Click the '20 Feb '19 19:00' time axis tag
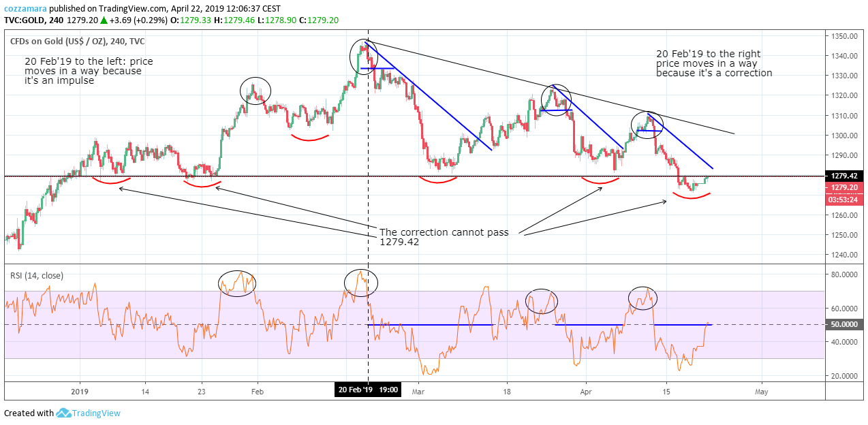 pos(368,390)
